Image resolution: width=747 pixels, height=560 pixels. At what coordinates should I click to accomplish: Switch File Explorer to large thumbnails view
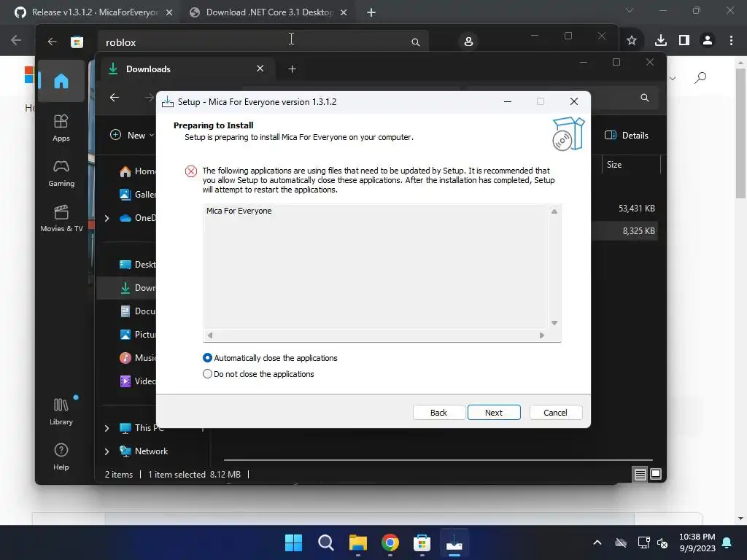(656, 474)
